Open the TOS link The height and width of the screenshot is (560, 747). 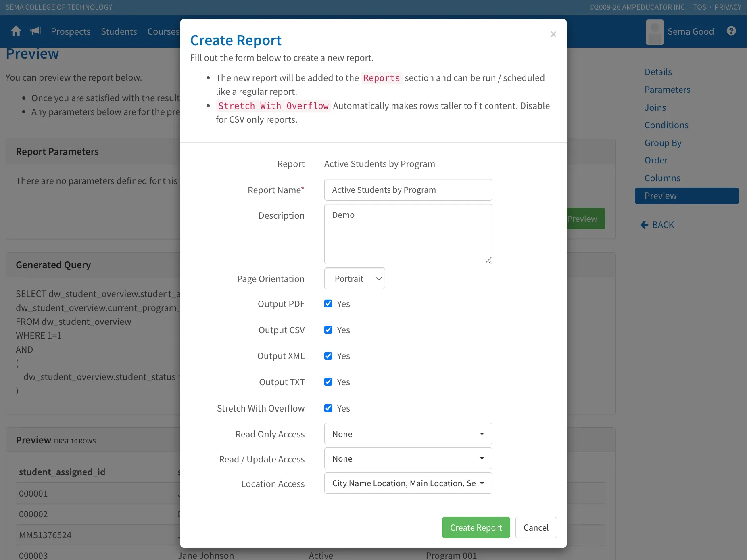[x=700, y=7]
